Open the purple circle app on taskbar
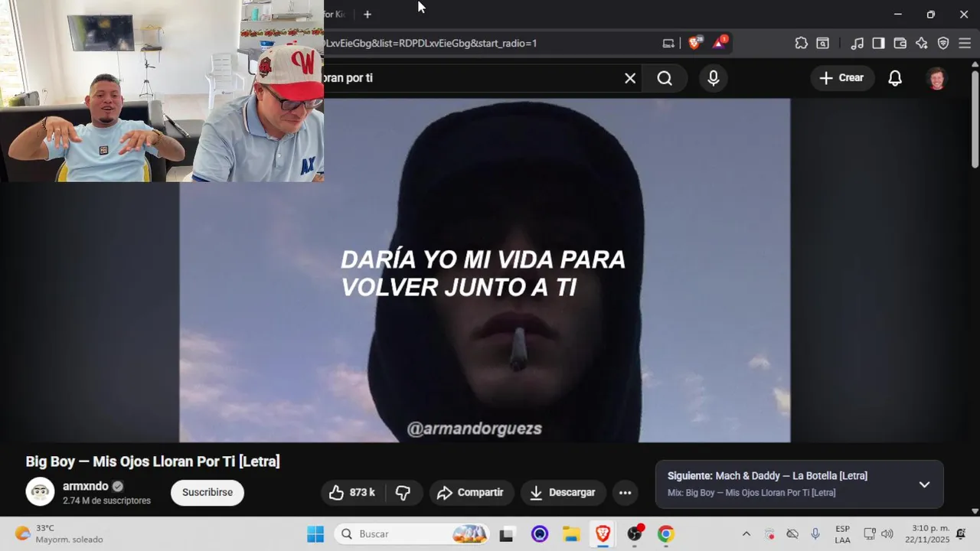The height and width of the screenshot is (551, 980). [x=540, y=534]
